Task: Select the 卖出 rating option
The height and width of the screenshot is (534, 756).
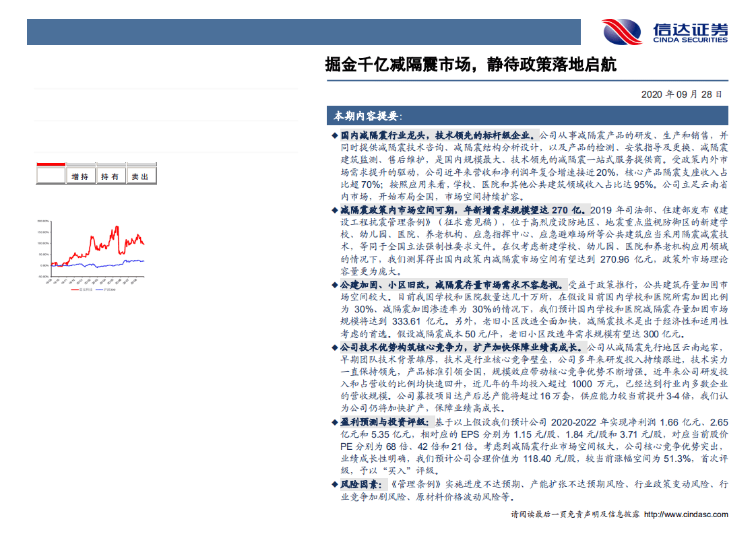Action: click(140, 175)
